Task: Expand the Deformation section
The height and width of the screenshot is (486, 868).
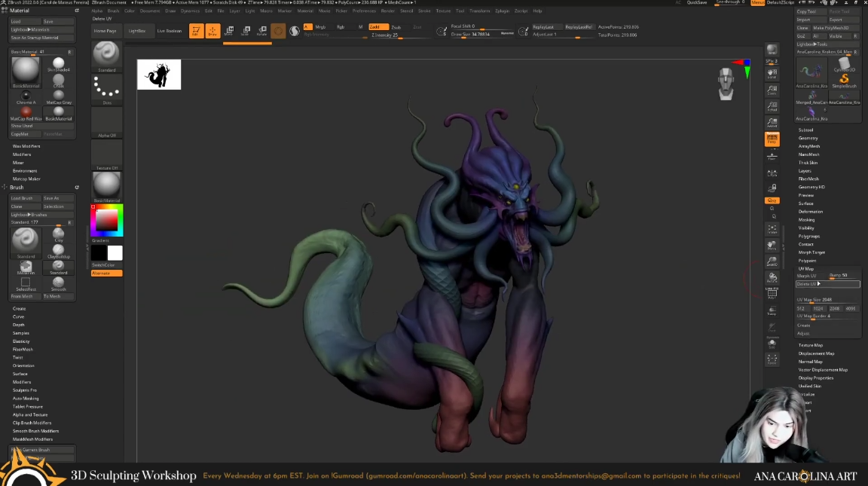Action: [x=811, y=212]
